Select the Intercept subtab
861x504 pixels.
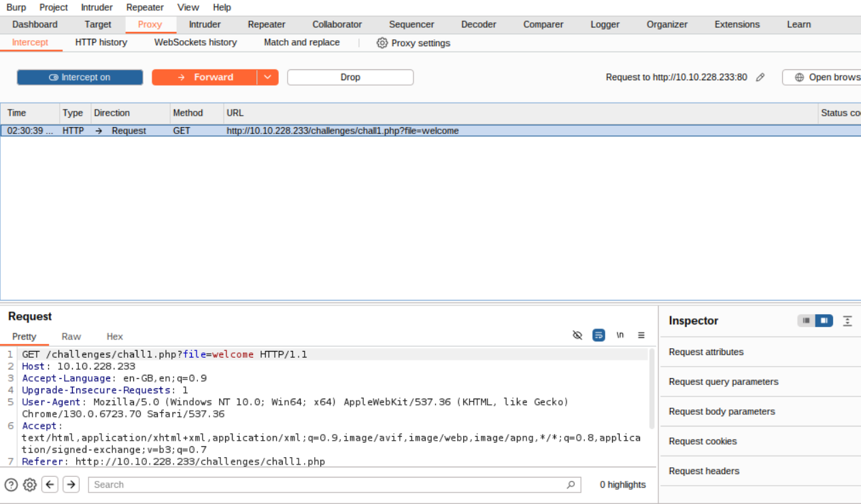pos(30,42)
